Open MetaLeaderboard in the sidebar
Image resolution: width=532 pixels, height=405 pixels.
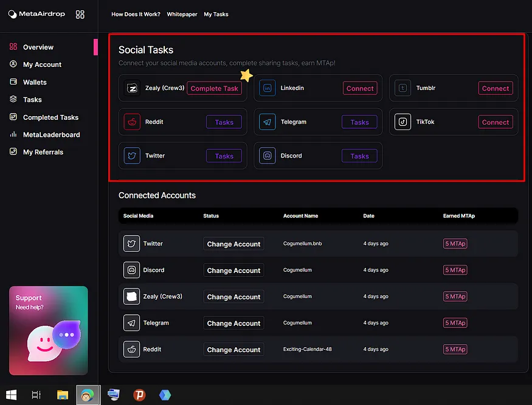coord(52,135)
